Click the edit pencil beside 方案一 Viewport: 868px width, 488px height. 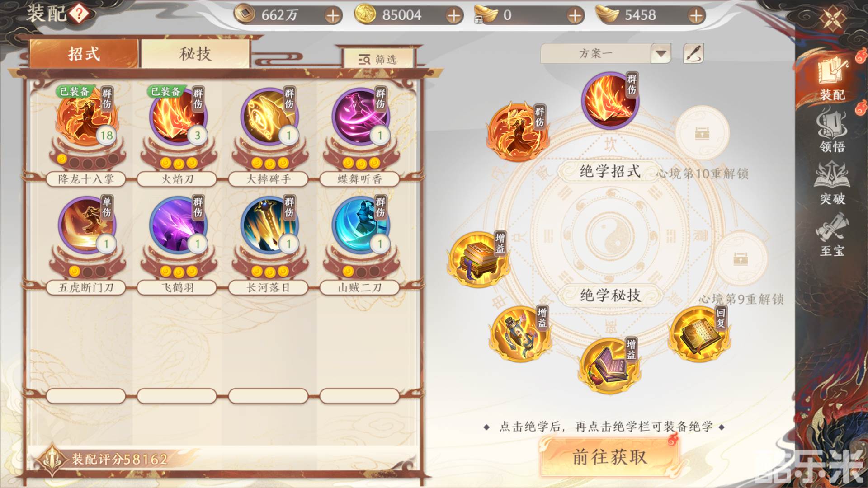click(693, 53)
